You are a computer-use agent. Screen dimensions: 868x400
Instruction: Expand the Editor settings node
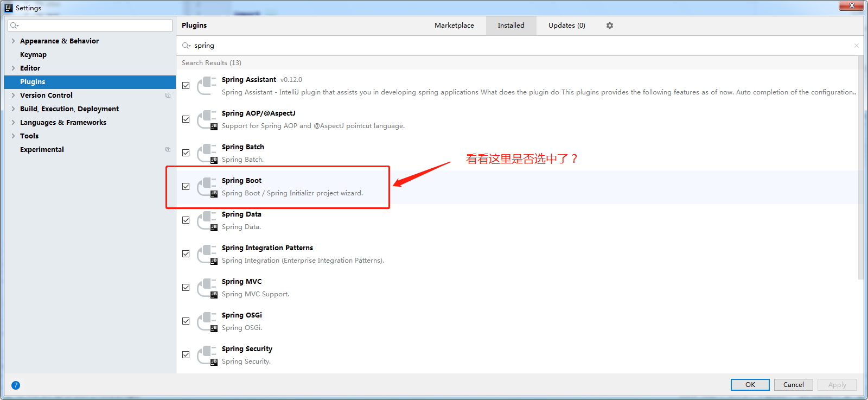(13, 68)
